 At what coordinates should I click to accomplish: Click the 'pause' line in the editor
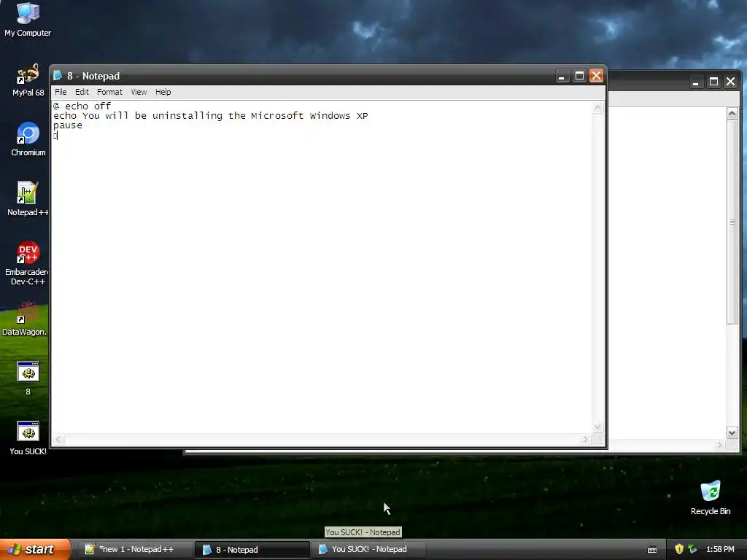tap(68, 125)
